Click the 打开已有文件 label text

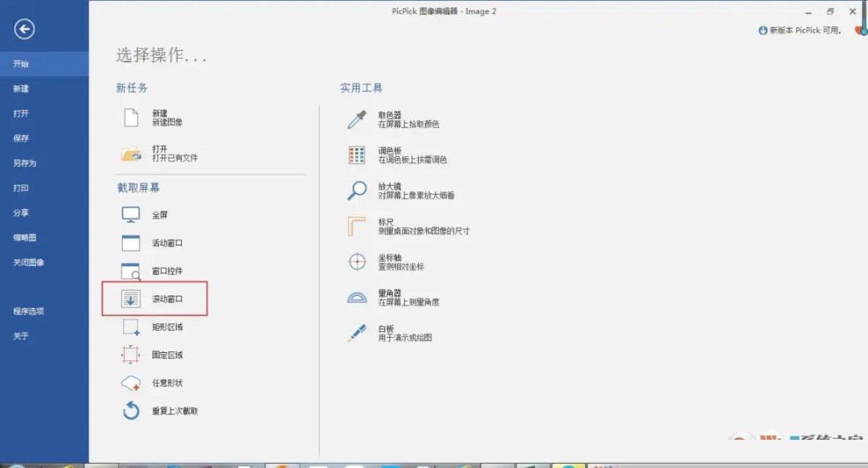(175, 158)
